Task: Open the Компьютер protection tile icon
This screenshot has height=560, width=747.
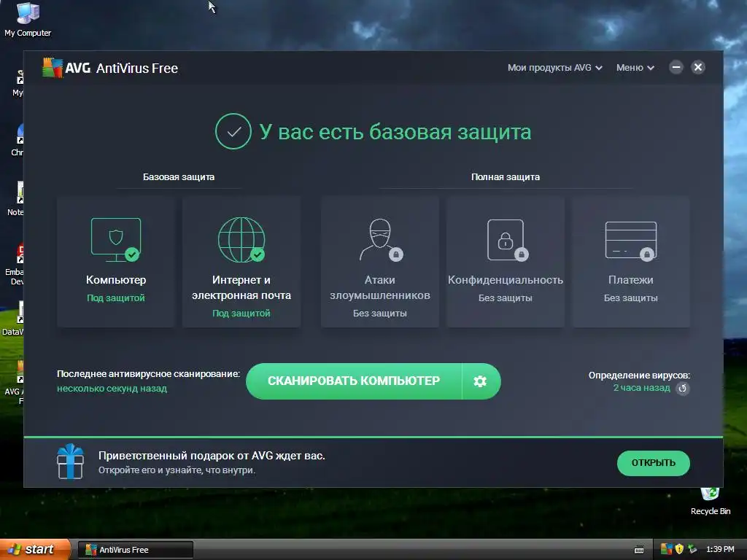Action: click(116, 239)
